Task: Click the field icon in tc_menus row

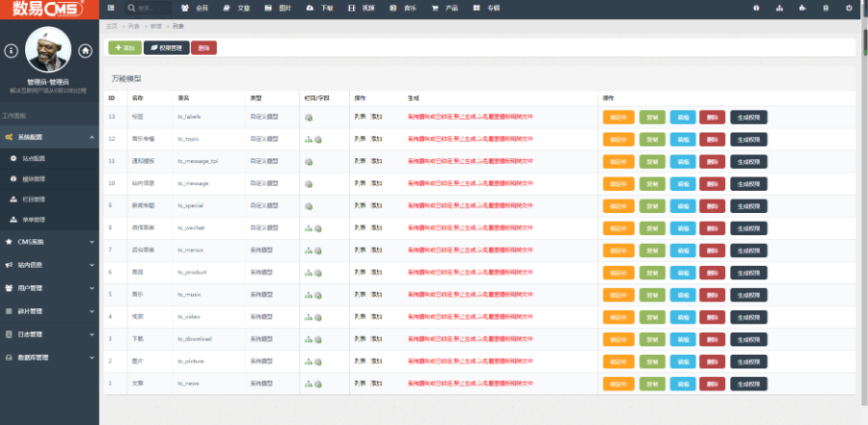Action: click(318, 251)
